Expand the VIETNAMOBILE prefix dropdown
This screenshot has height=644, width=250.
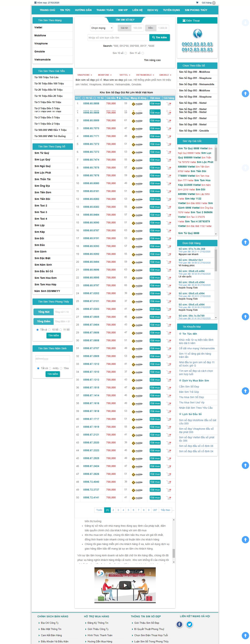pyautogui.click(x=145, y=75)
